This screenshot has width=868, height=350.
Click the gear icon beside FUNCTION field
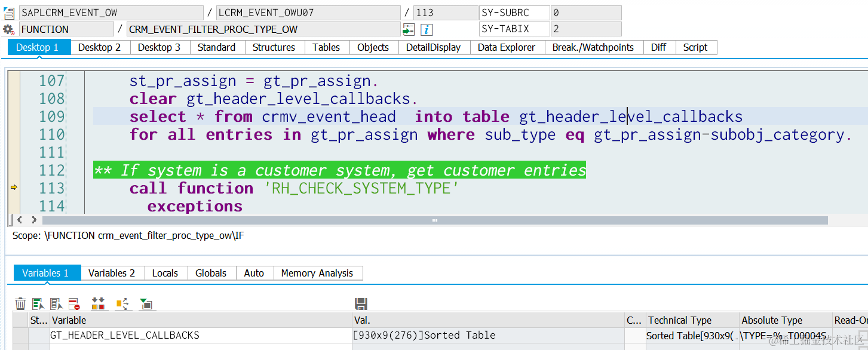click(x=8, y=29)
